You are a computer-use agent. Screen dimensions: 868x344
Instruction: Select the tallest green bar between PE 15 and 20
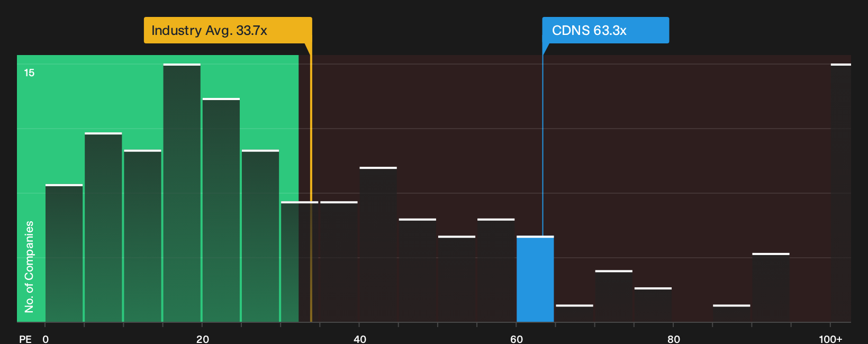(x=182, y=193)
